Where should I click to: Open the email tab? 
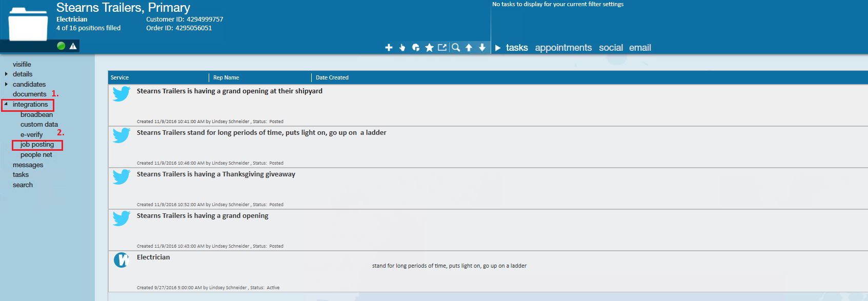tap(640, 48)
